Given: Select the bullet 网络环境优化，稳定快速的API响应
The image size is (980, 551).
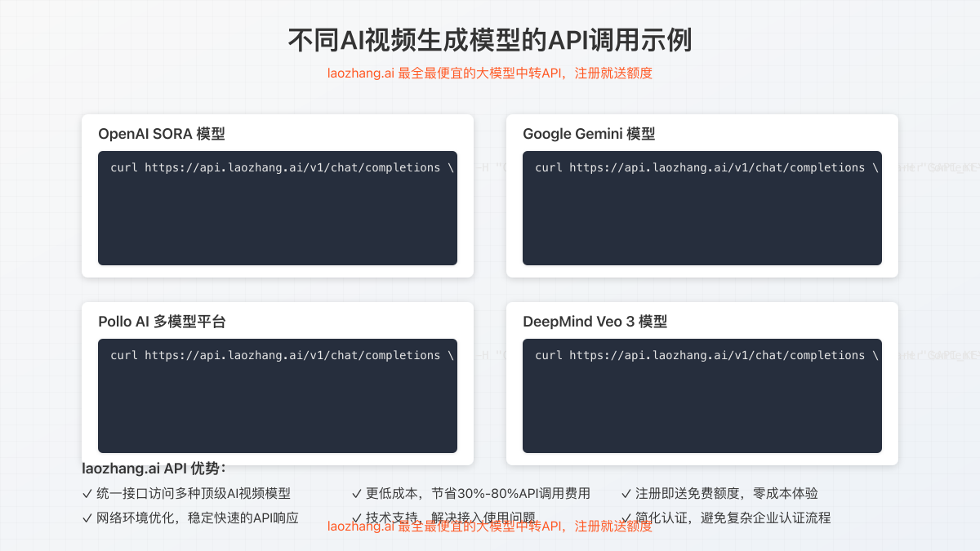Looking at the screenshot, I should [190, 518].
